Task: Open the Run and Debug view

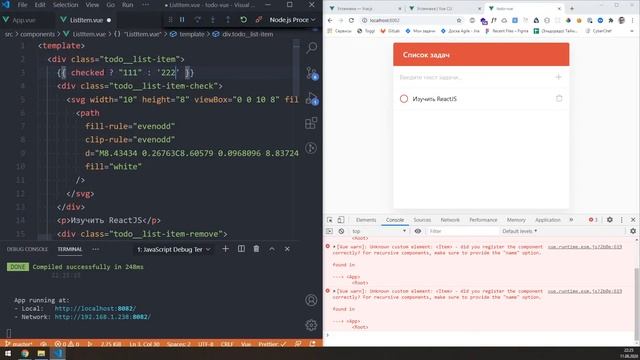Action: [311, 98]
